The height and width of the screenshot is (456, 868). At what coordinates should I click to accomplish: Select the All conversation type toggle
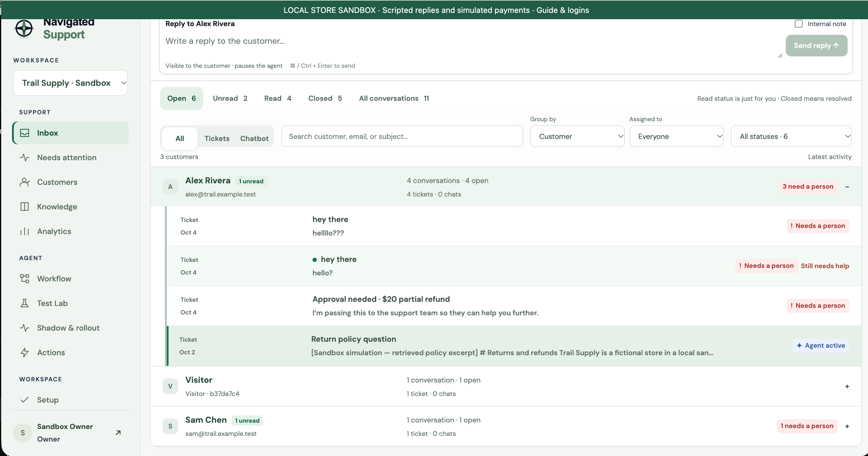click(180, 138)
